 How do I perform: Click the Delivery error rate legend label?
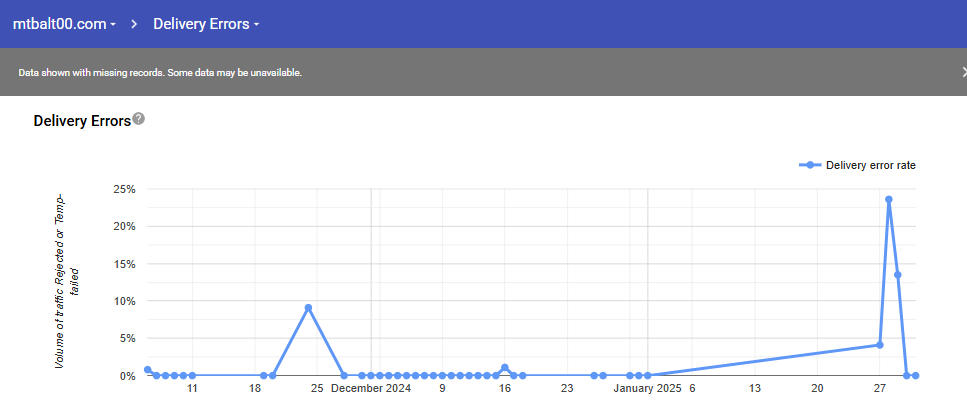point(870,165)
